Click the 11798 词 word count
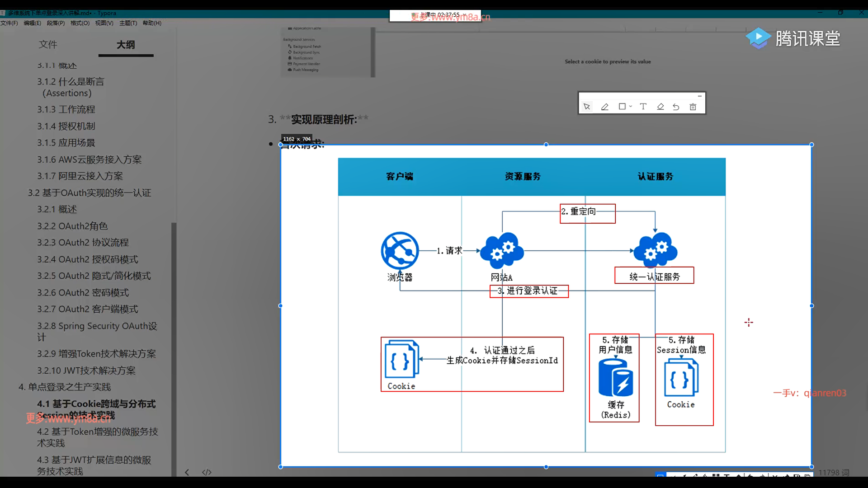This screenshot has height=488, width=868. click(834, 472)
